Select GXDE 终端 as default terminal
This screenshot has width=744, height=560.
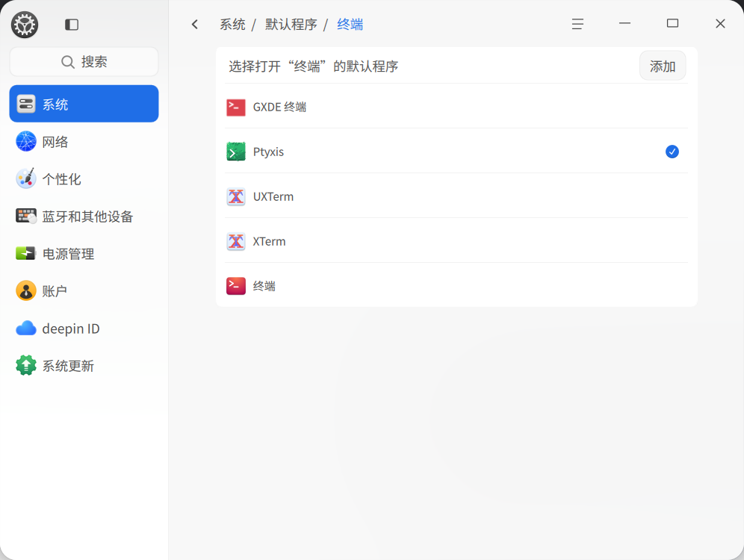tap(456, 107)
